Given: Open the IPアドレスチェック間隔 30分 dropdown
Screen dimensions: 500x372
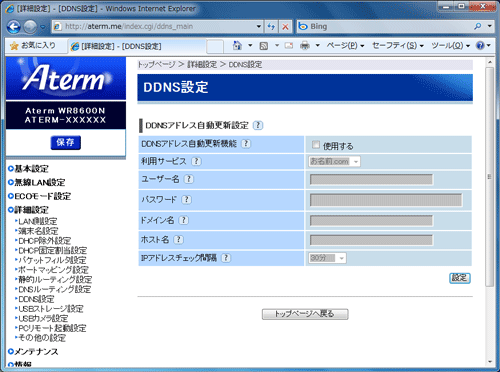Looking at the screenshot, I should coord(327,258).
